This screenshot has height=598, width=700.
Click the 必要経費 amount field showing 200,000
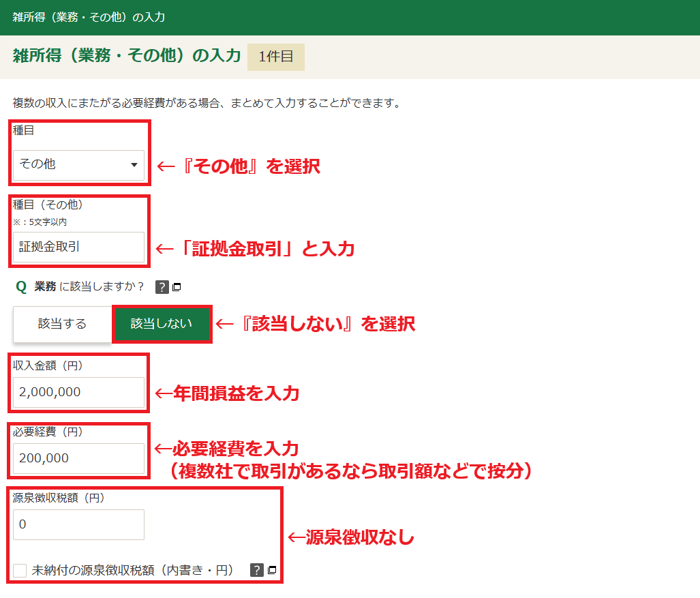click(77, 458)
